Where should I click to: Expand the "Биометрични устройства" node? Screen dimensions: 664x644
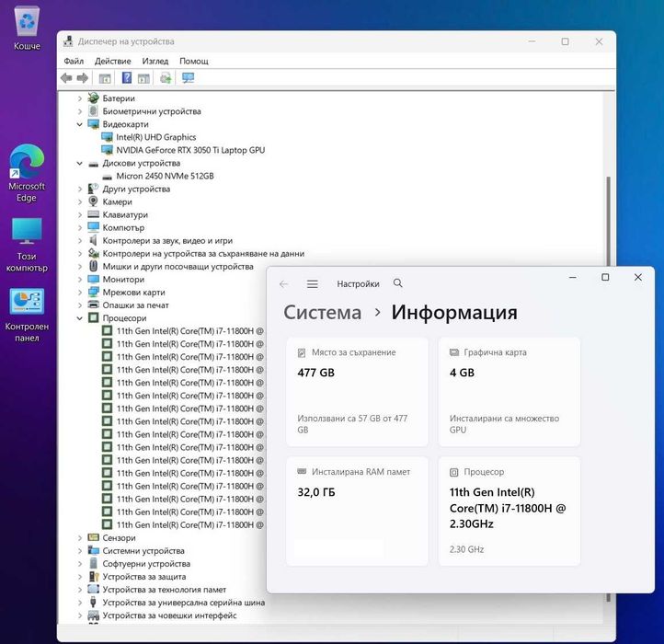(80, 111)
